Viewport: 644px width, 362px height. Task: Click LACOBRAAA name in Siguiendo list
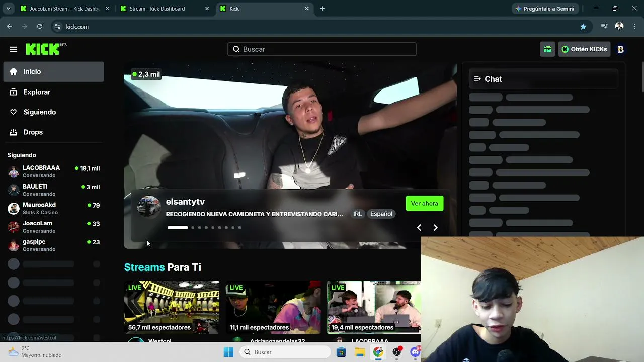41,168
